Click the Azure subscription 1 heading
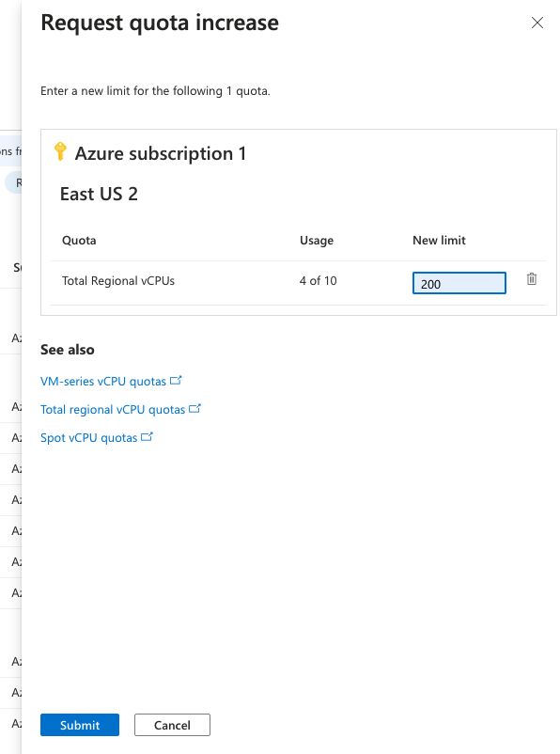The height and width of the screenshot is (754, 560). click(x=161, y=154)
